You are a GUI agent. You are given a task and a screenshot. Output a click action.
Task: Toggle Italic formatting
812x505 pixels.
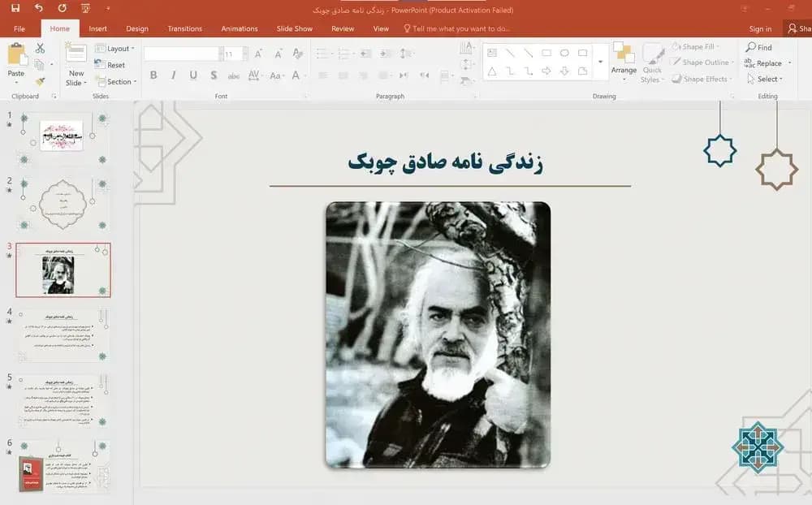[173, 76]
